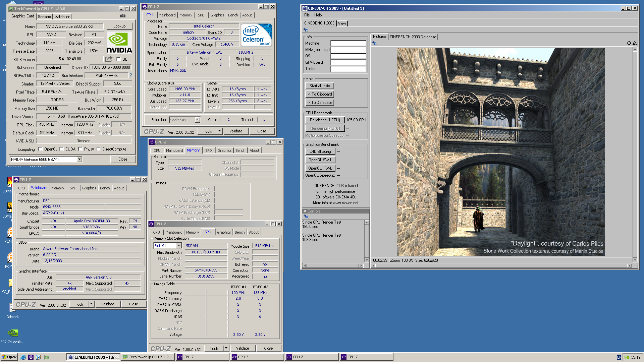
Task: Click the CINEBENCH 2003 taskbar button
Action: pos(93,357)
